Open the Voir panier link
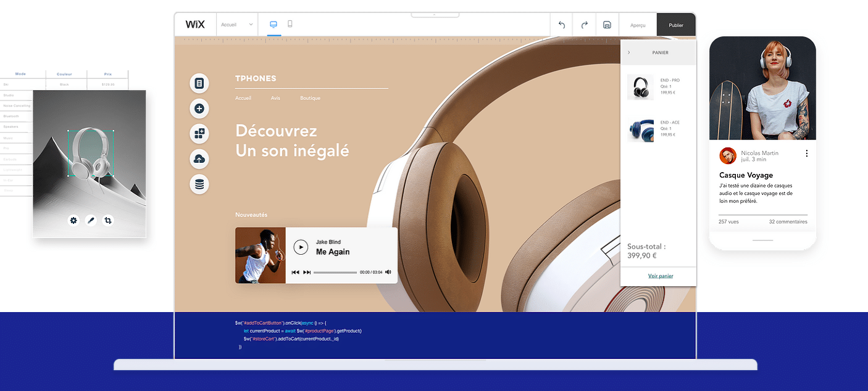 tap(660, 276)
